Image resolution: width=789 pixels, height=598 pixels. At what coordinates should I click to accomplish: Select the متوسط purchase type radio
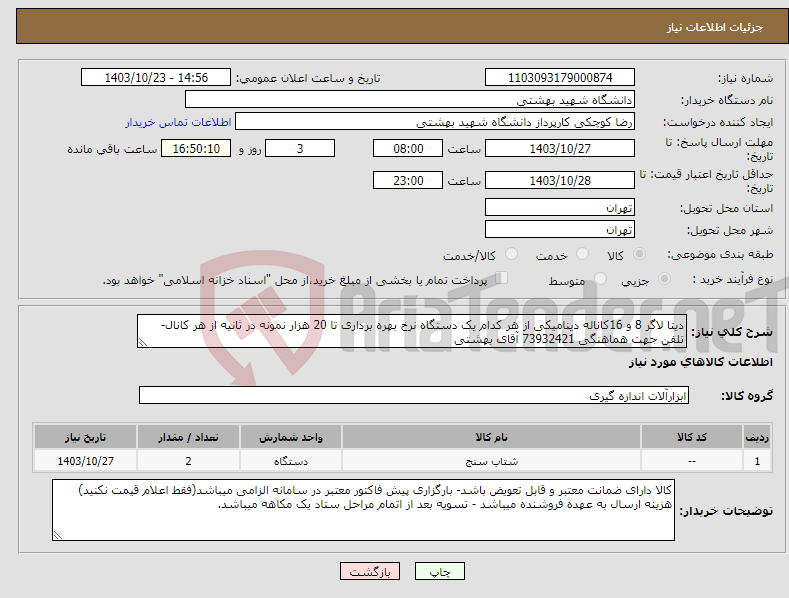pyautogui.click(x=600, y=279)
